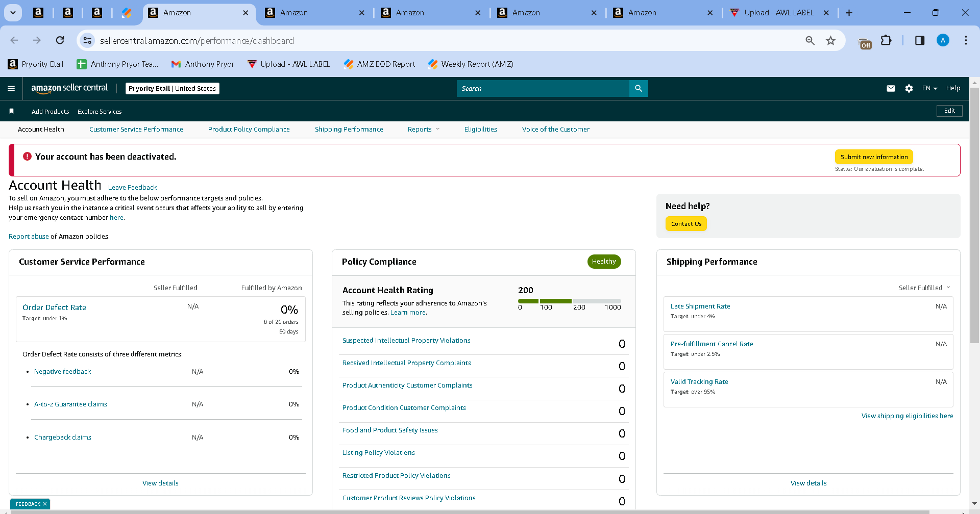Click the Add Products menu item
Screen dimensions: 980x514
50,112
